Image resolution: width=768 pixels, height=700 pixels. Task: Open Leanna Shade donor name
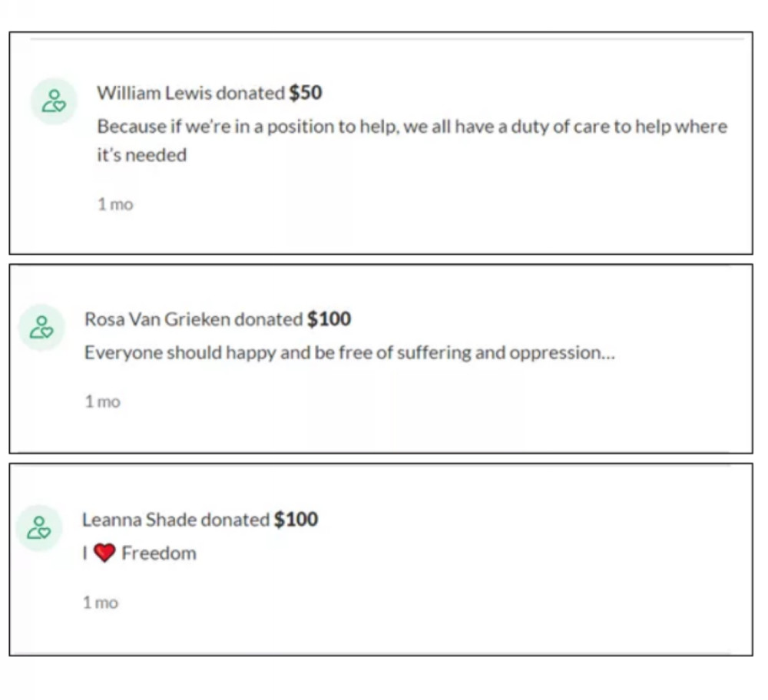coord(139,520)
